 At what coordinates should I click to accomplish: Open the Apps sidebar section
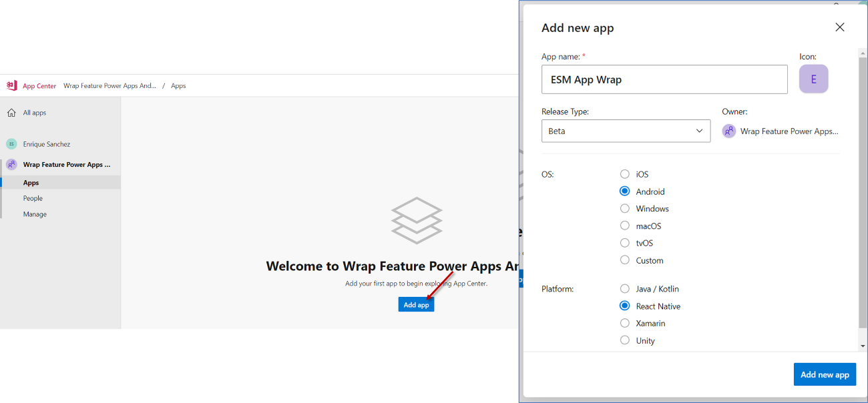coord(60,183)
